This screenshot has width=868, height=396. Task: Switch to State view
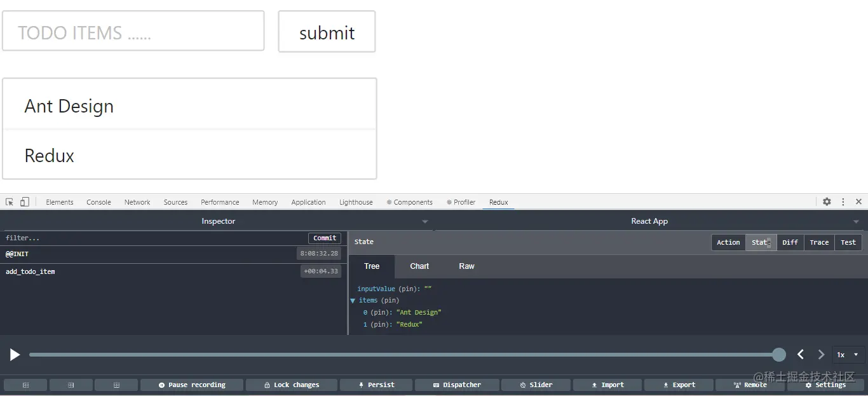[761, 242]
